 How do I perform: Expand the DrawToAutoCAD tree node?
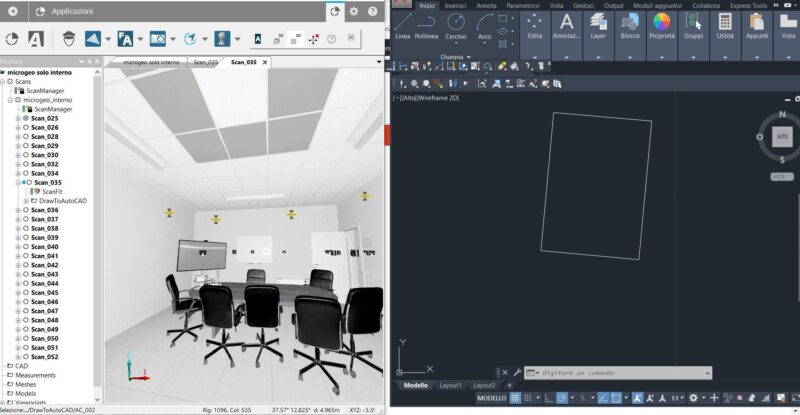click(x=26, y=201)
